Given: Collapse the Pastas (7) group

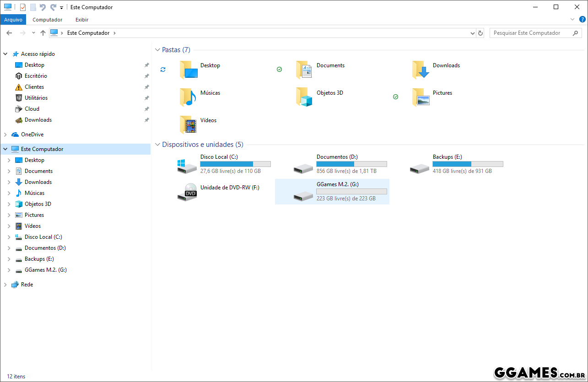Looking at the screenshot, I should 157,50.
